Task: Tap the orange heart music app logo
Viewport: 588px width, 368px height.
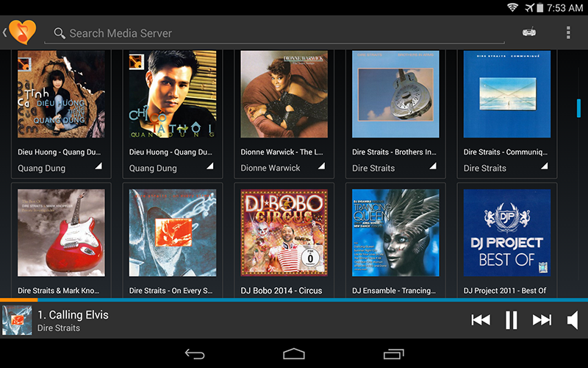Action: (23, 32)
